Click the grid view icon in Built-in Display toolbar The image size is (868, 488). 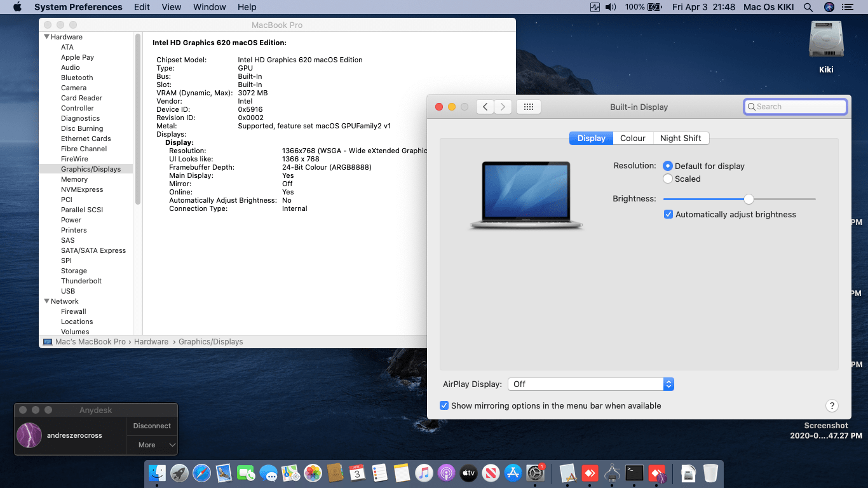click(x=528, y=106)
